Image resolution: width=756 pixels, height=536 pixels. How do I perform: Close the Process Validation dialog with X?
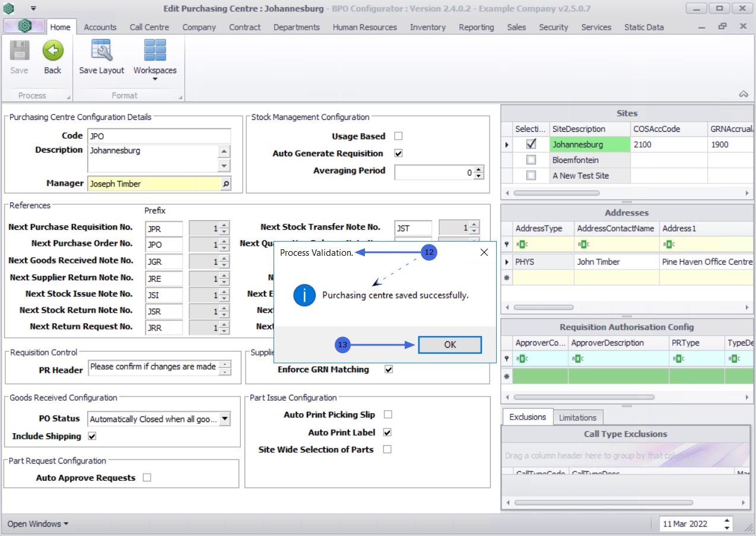484,252
